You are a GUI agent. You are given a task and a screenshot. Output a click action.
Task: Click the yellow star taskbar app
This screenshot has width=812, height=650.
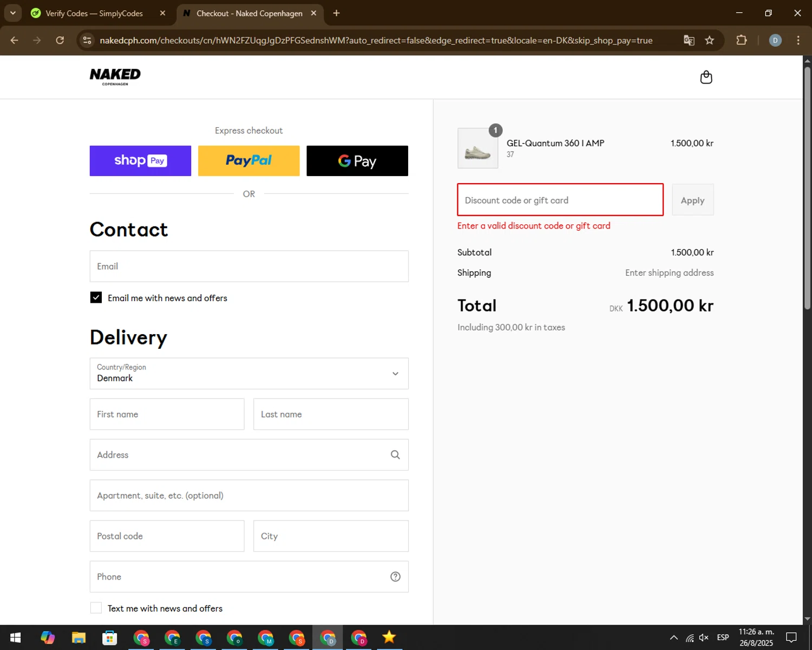tap(389, 638)
